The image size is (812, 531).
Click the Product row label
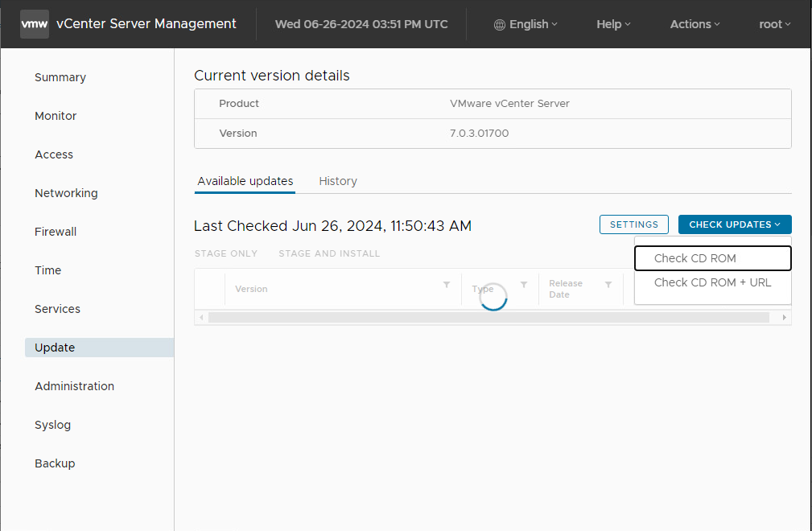[239, 104]
